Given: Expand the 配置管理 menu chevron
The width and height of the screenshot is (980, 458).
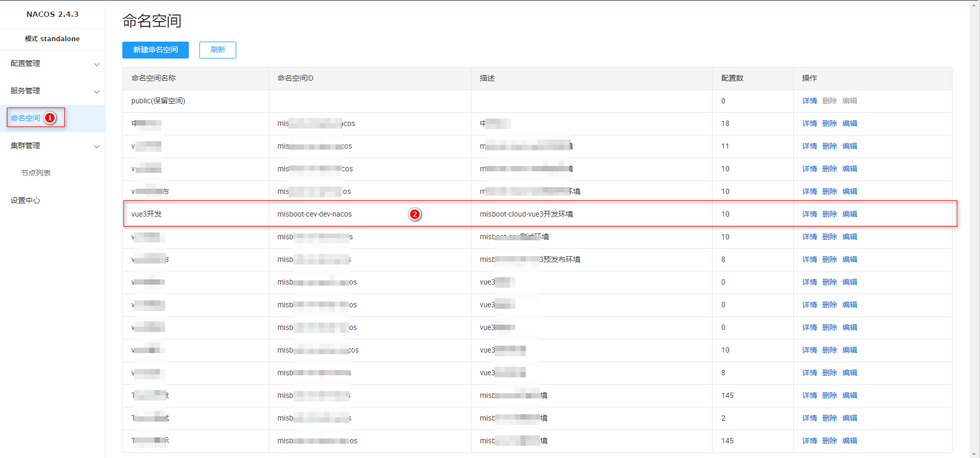Looking at the screenshot, I should tap(97, 64).
